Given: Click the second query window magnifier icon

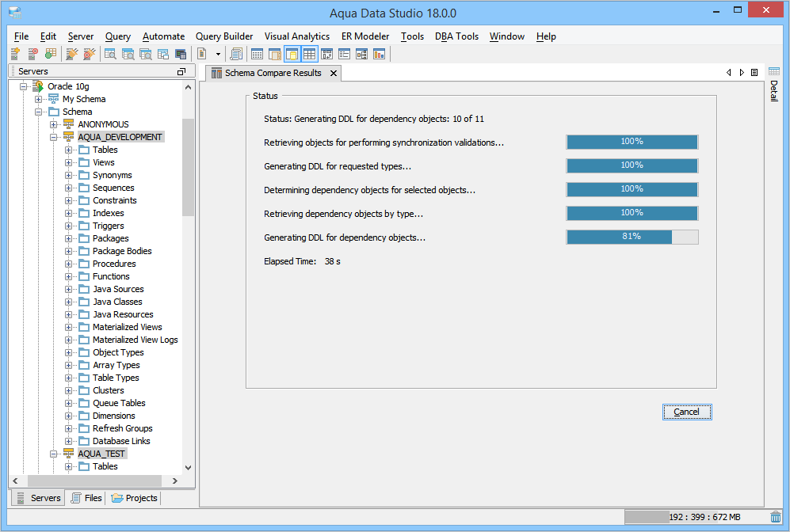Looking at the screenshot, I should [128, 54].
